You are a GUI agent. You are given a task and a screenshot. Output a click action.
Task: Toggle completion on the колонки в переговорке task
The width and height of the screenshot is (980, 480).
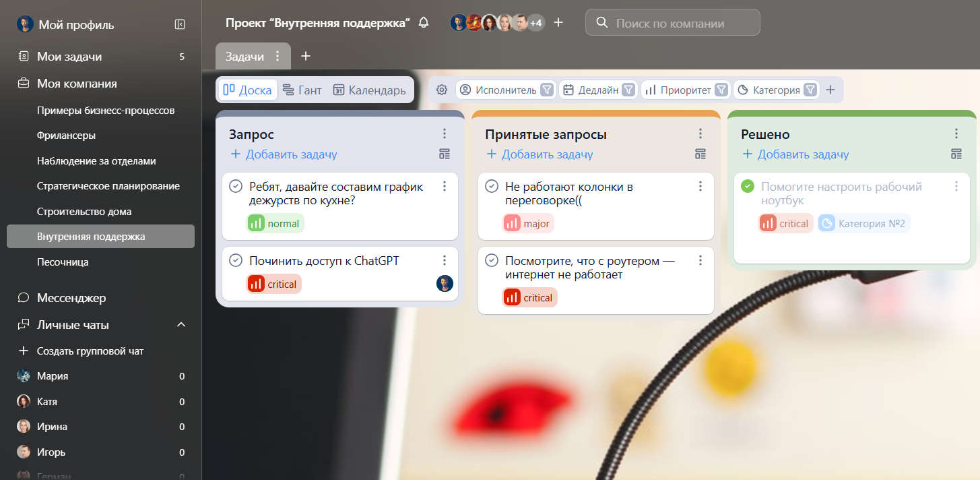(490, 185)
